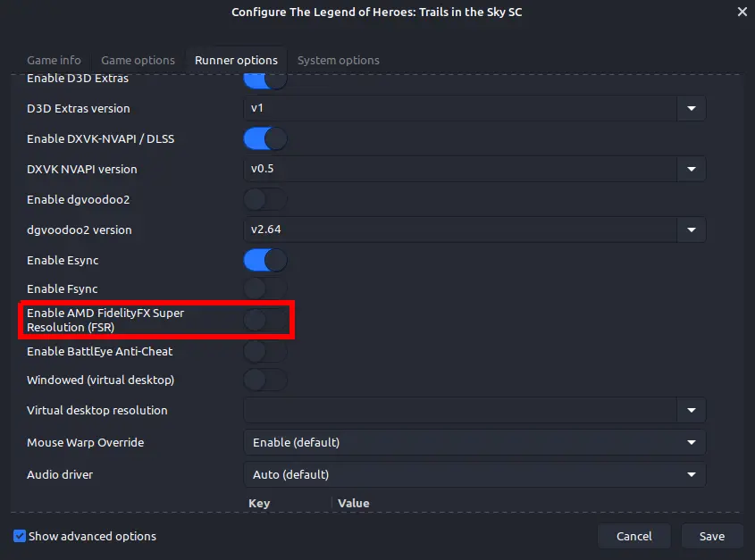Turn off Enable D3D Extras switch
755x560 pixels.
click(265, 80)
